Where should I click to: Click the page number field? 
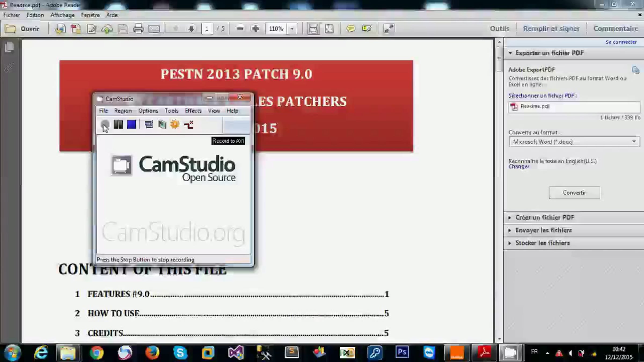coord(207,29)
